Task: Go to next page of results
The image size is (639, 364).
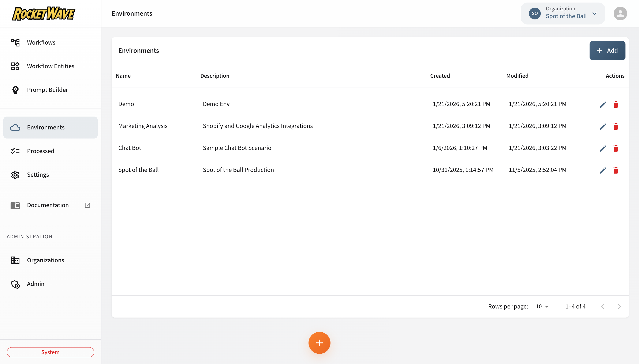Action: point(619,307)
